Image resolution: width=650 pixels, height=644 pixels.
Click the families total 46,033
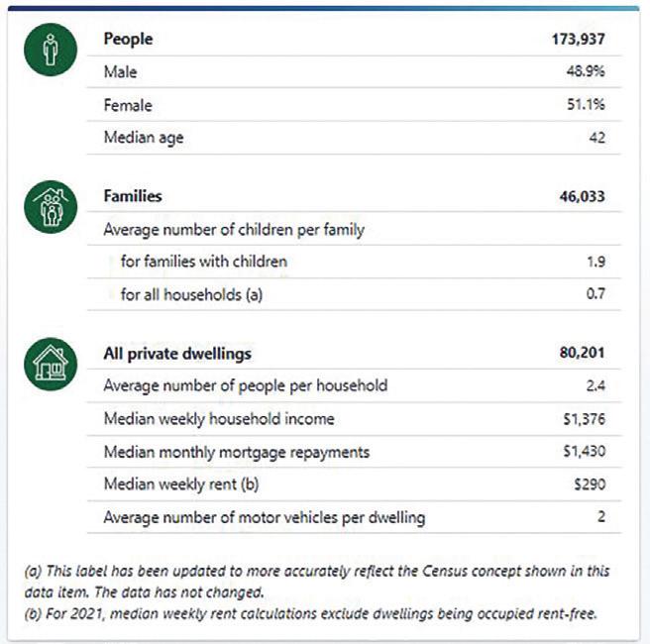click(x=582, y=196)
